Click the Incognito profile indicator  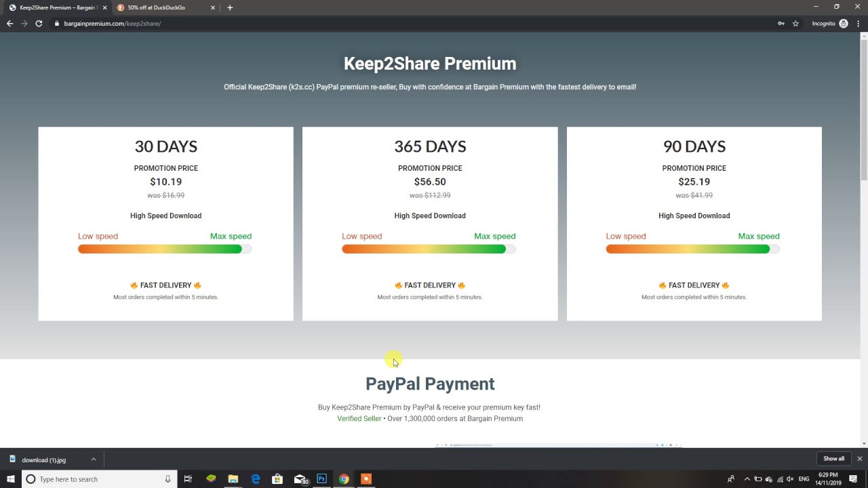click(830, 24)
